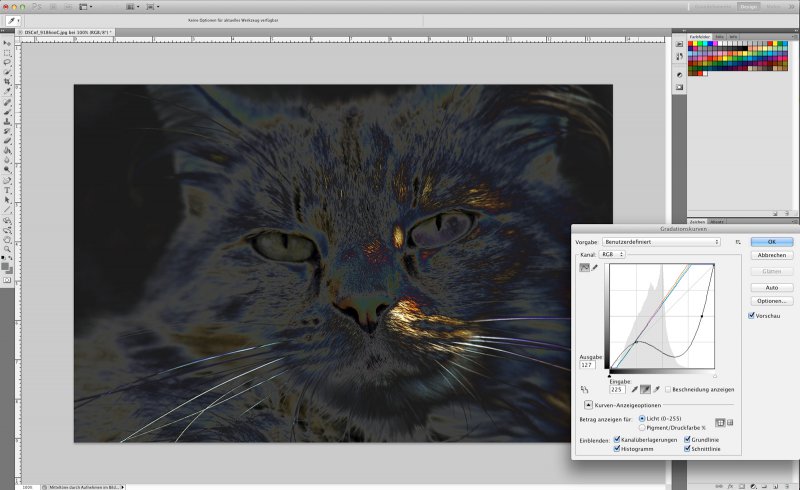Click the white point slider under curve
Image resolution: width=800 pixels, height=490 pixels.
click(x=714, y=376)
